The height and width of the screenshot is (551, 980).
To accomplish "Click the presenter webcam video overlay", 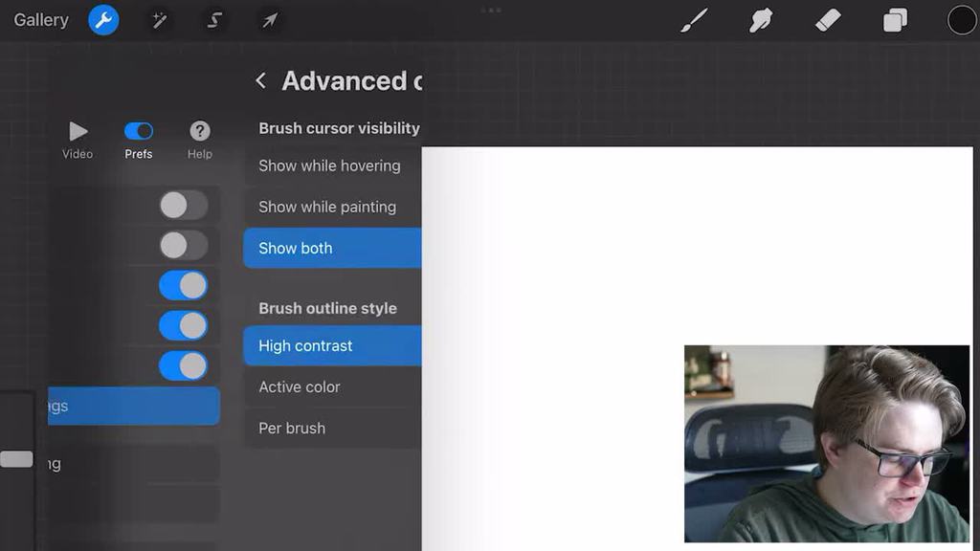I will click(827, 444).
